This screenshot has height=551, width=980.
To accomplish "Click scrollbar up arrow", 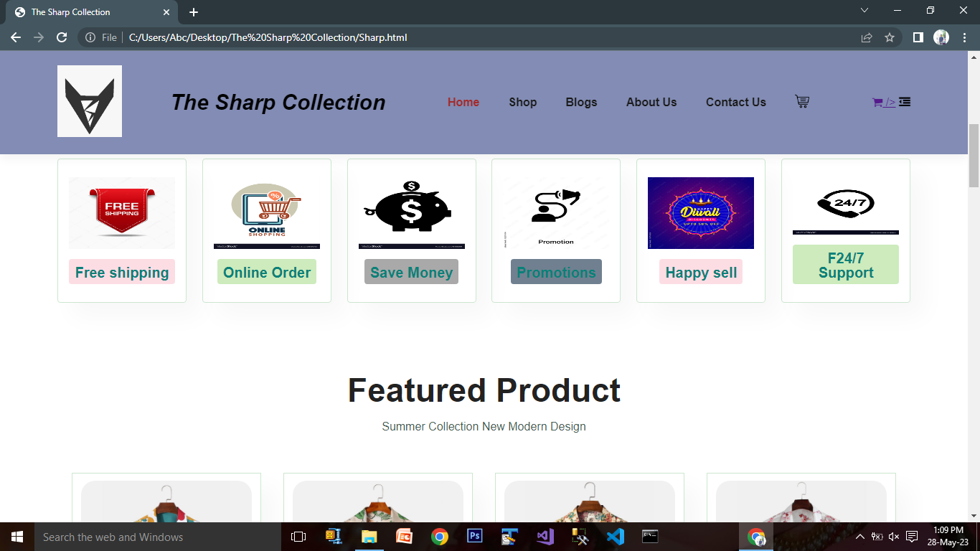I will point(974,57).
